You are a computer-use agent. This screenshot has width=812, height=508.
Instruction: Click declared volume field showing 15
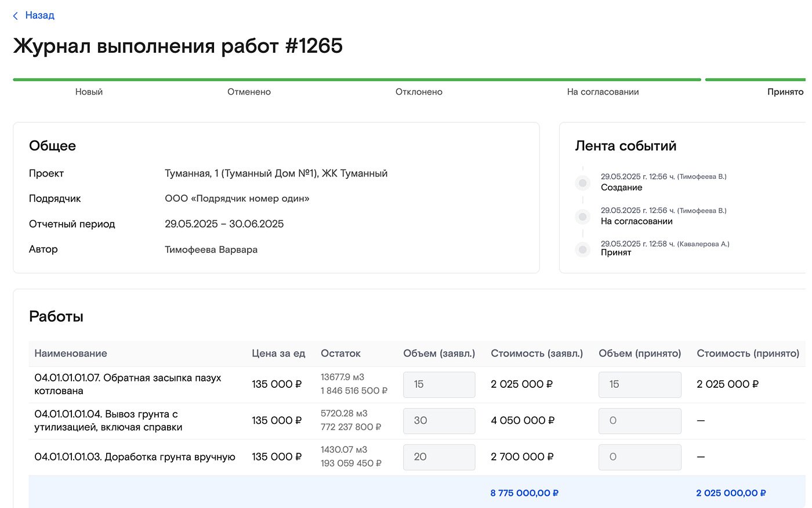(x=439, y=384)
